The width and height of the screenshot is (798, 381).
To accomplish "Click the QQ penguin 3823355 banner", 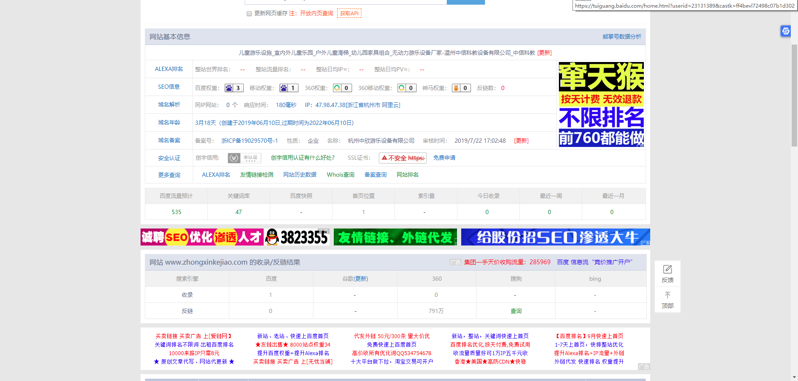I will tap(297, 237).
